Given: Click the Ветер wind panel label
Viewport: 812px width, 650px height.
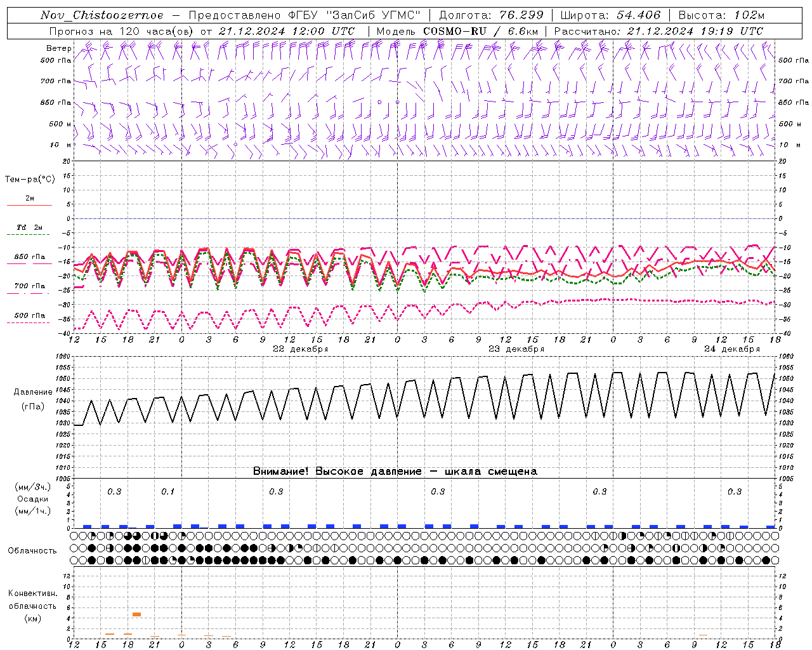Looking at the screenshot, I should 58,48.
